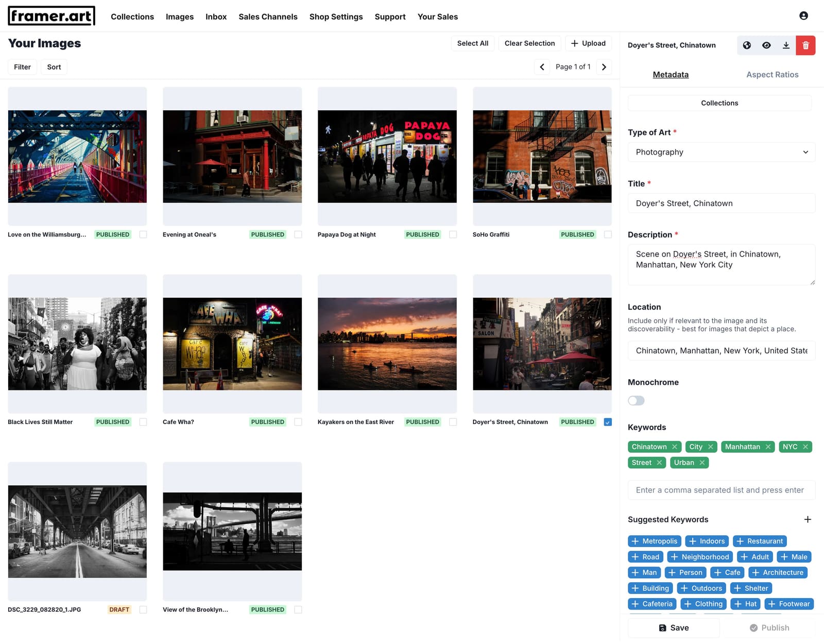Check Love on the Williamsburg image checkbox
Viewport: 824px width, 644px height.
pyautogui.click(x=143, y=234)
